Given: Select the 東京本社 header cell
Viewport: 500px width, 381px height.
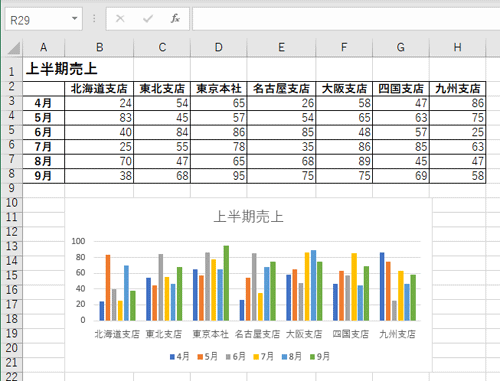Looking at the screenshot, I should (x=219, y=89).
